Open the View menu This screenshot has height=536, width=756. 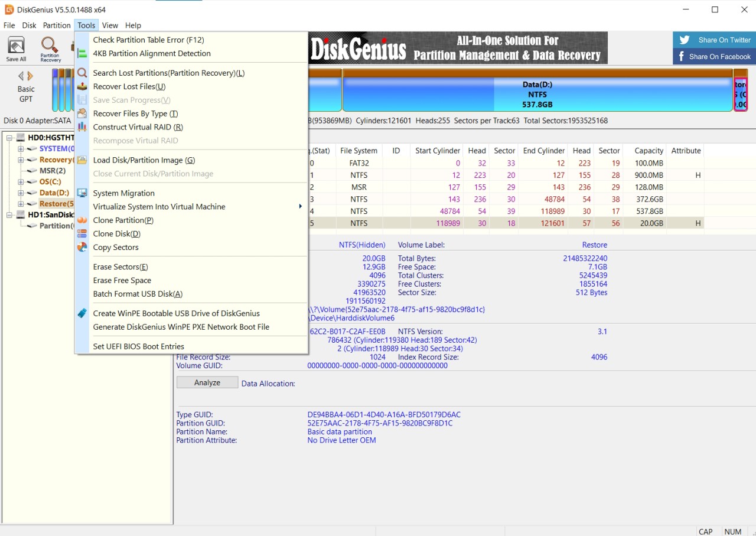tap(110, 25)
